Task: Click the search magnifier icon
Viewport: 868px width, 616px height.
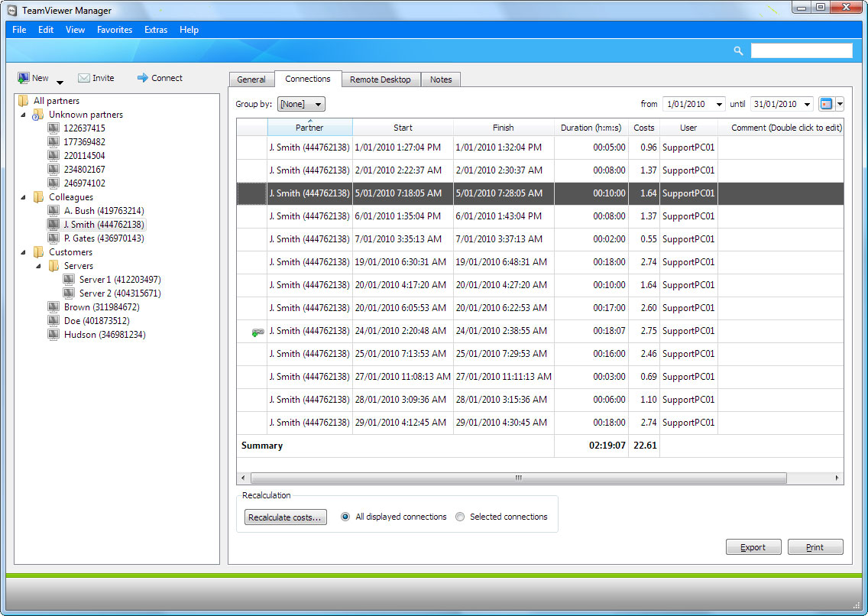Action: coord(738,51)
